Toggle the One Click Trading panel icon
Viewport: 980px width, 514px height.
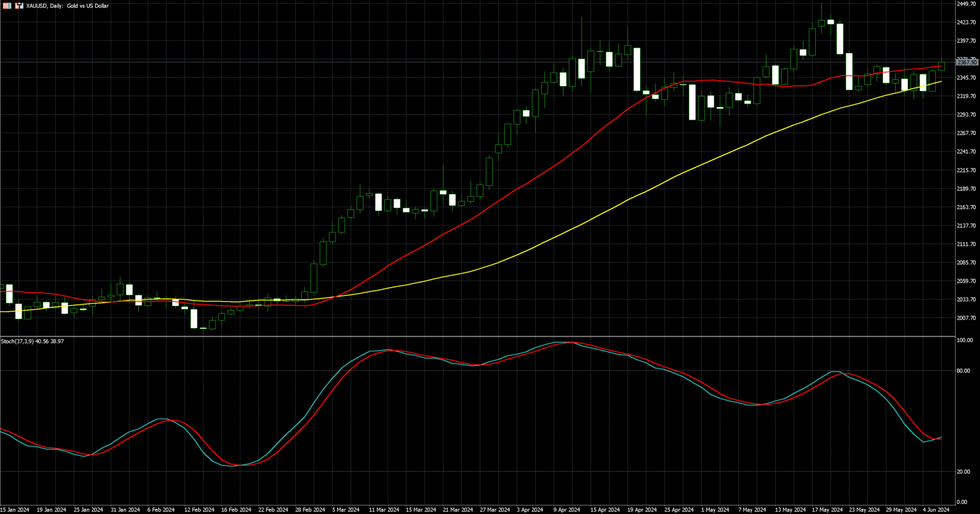click(x=7, y=6)
